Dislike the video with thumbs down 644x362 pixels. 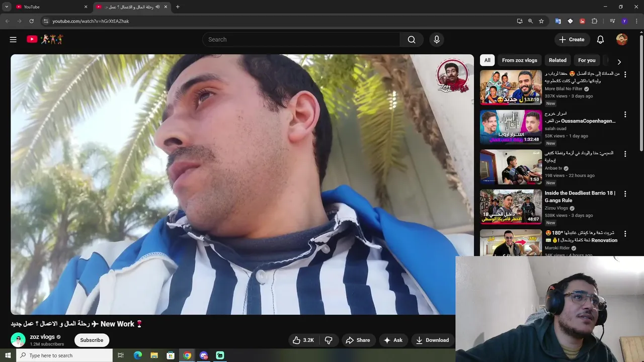[x=329, y=340]
